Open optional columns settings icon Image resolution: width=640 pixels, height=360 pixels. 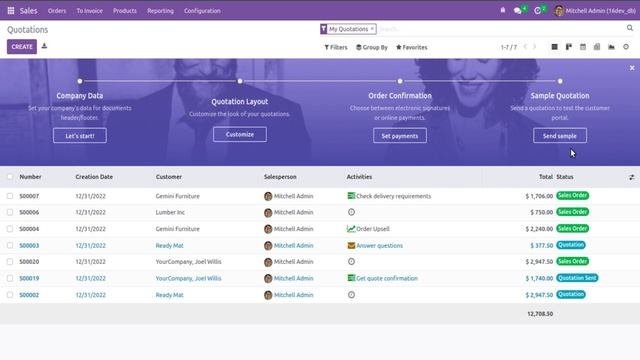coord(631,177)
